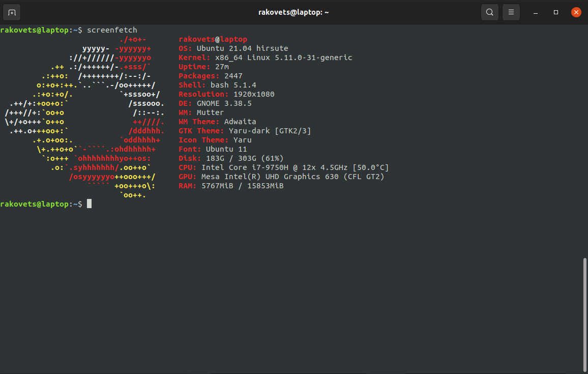Click the Resolution value 1920x1080

coord(254,94)
